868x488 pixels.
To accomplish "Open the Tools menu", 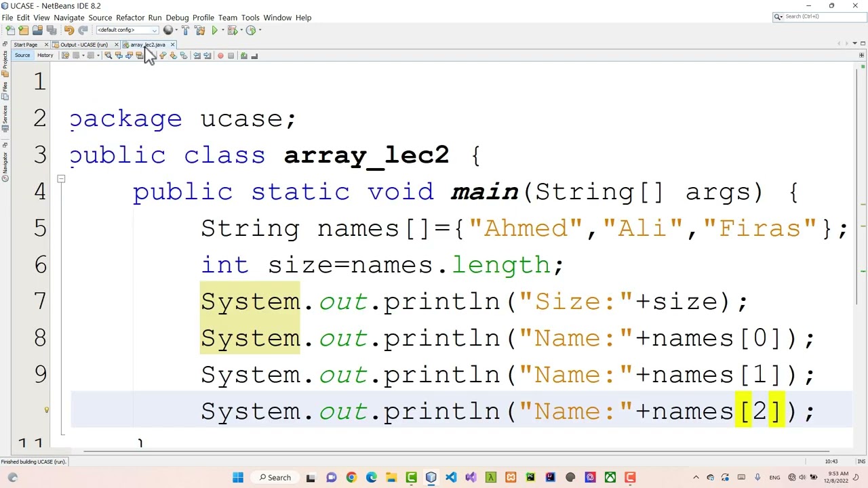I will tap(250, 18).
